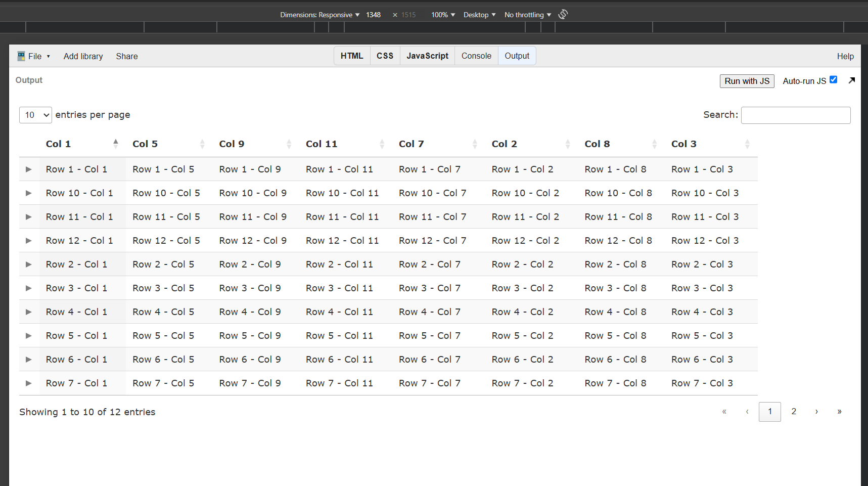The height and width of the screenshot is (486, 868).
Task: Open the File menu
Action: click(x=34, y=56)
